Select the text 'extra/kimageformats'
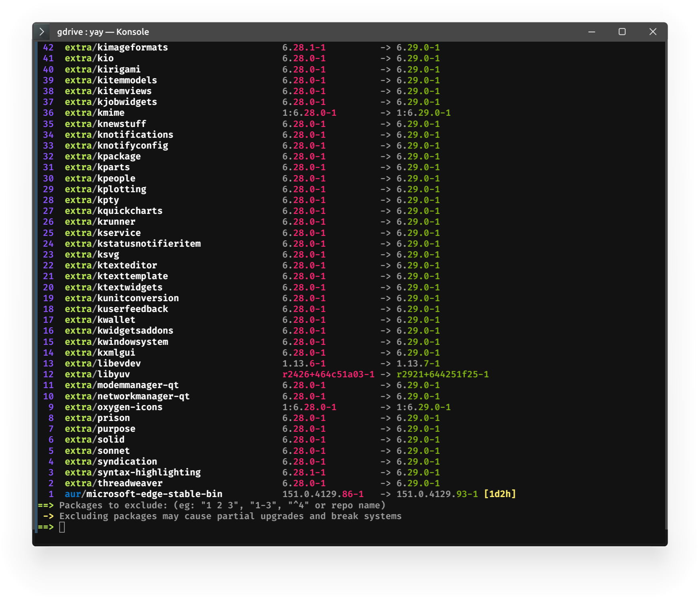This screenshot has width=700, height=598. (116, 48)
